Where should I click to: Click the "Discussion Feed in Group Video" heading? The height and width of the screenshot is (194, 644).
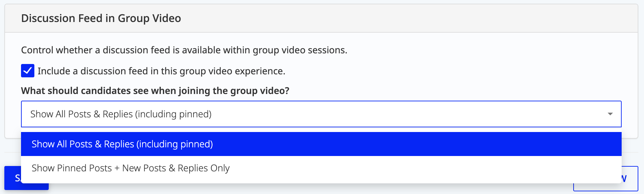[101, 18]
